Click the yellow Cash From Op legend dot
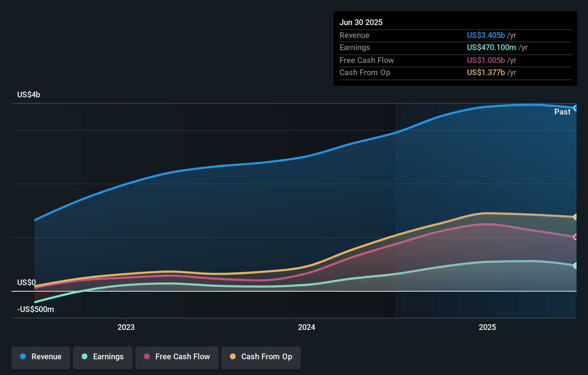The width and height of the screenshot is (588, 375). click(233, 357)
